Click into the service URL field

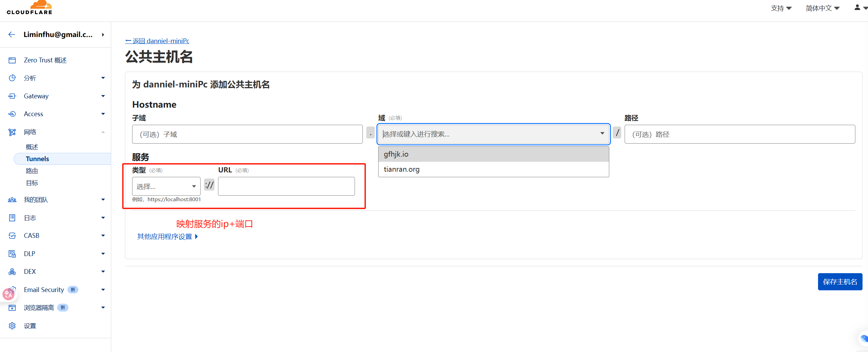(286, 186)
